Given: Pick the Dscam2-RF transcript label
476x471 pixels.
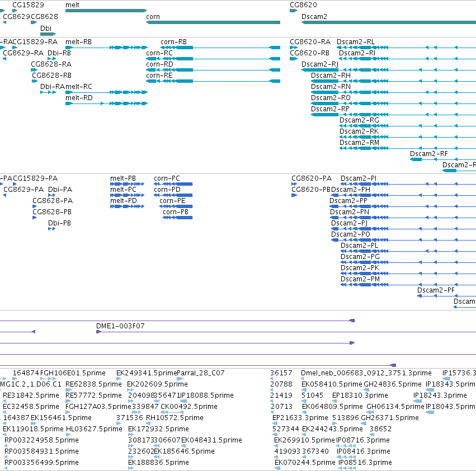Looking at the screenshot, I should 429,154.
